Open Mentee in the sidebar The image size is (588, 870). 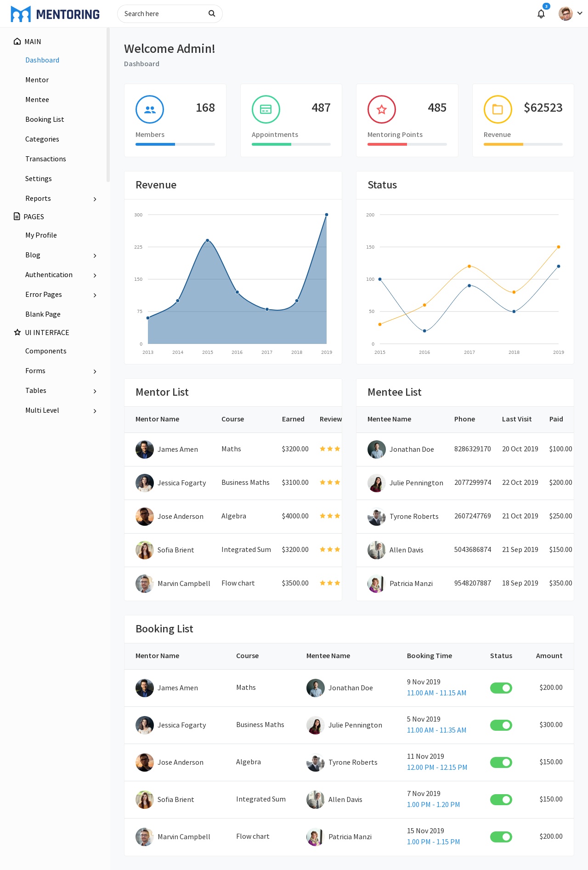coord(37,100)
